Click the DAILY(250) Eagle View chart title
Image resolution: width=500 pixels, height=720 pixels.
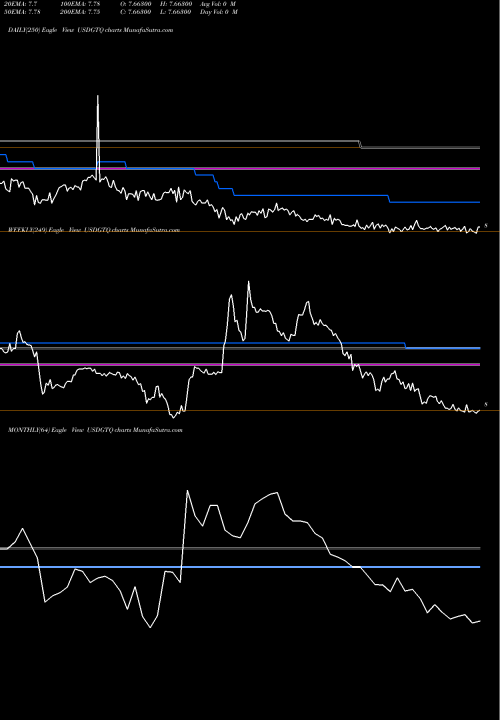tap(90, 30)
